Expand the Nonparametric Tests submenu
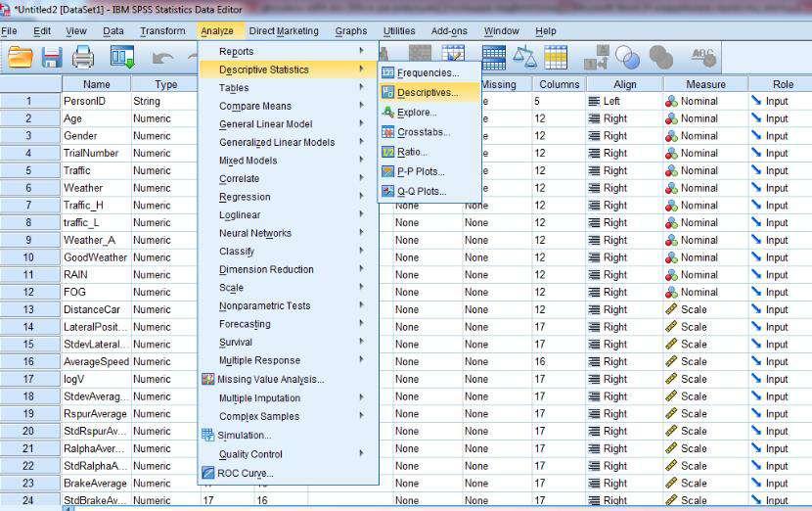812x511 pixels. coord(288,305)
